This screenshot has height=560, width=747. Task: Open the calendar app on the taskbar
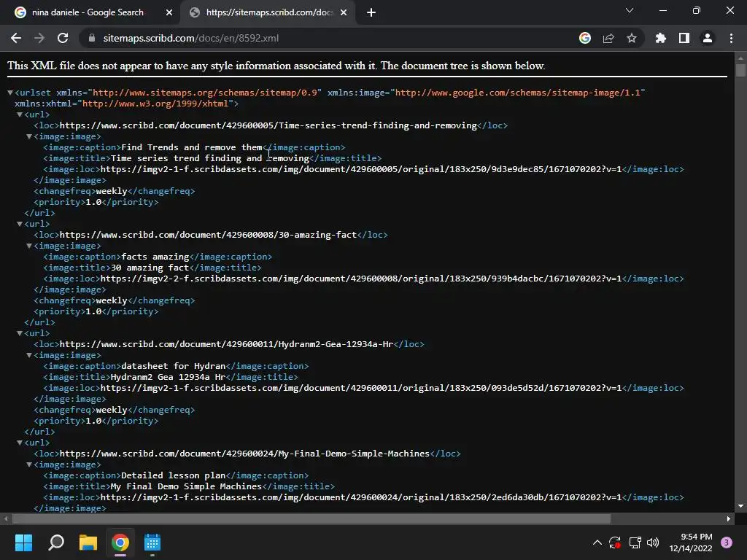[152, 542]
